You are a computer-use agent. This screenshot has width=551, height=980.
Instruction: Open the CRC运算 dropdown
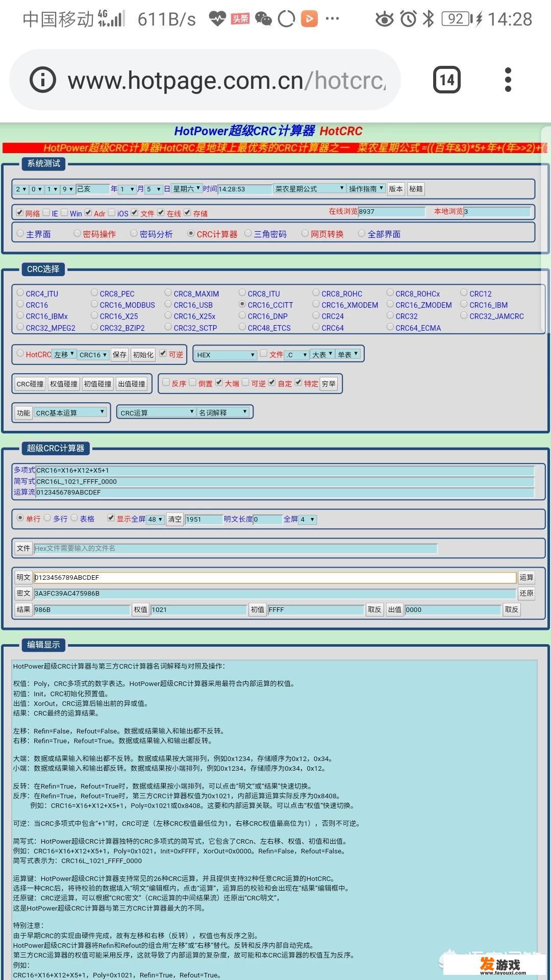tap(157, 412)
